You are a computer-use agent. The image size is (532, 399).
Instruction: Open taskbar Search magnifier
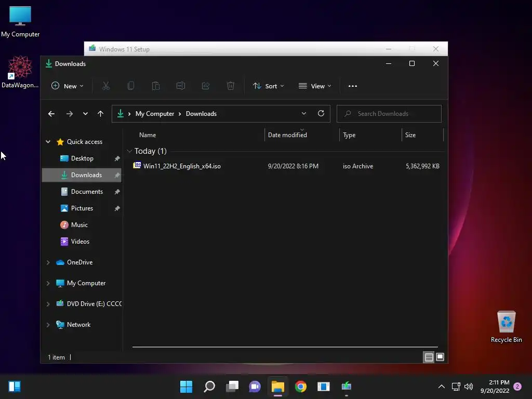[209, 387]
